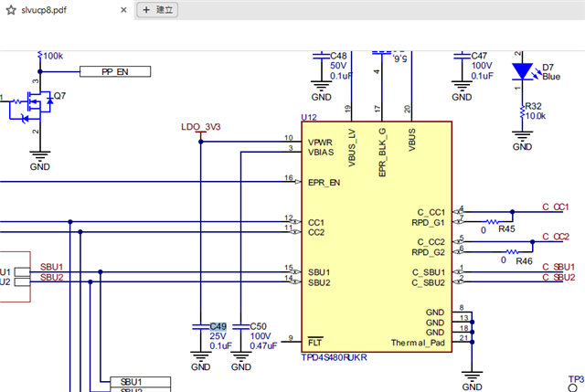This screenshot has width=585, height=392.
Task: Click the EPR_EN pin label
Action: tap(324, 183)
